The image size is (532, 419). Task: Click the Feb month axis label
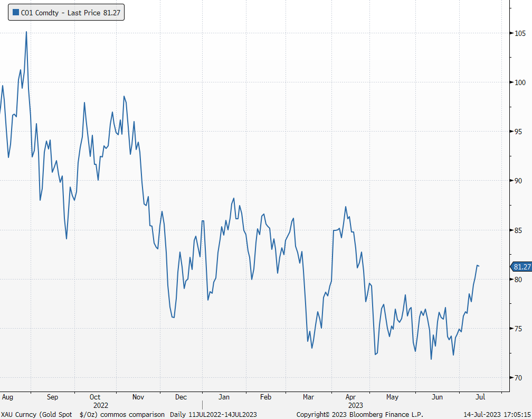pos(265,397)
